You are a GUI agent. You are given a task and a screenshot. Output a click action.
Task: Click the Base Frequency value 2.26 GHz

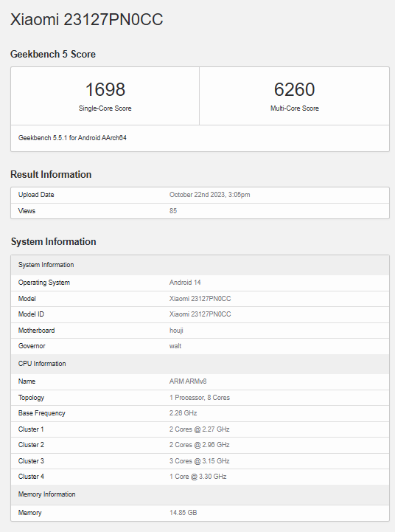click(183, 413)
